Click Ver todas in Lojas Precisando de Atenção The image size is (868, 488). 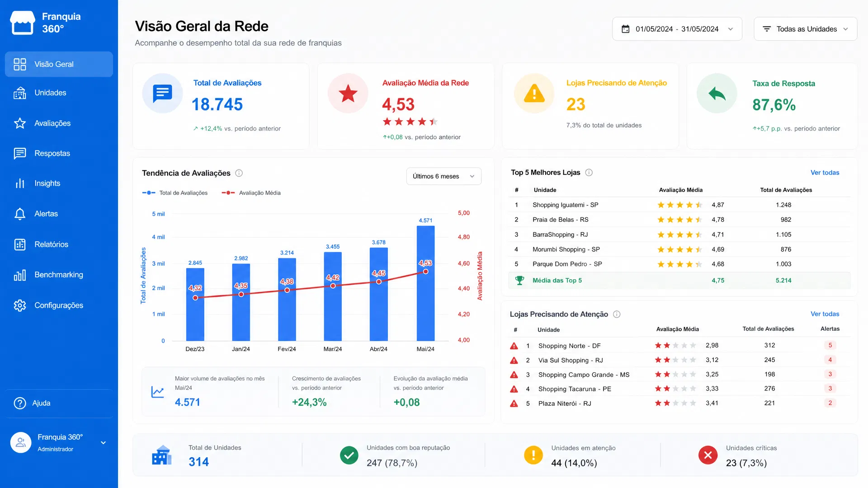[x=825, y=314]
